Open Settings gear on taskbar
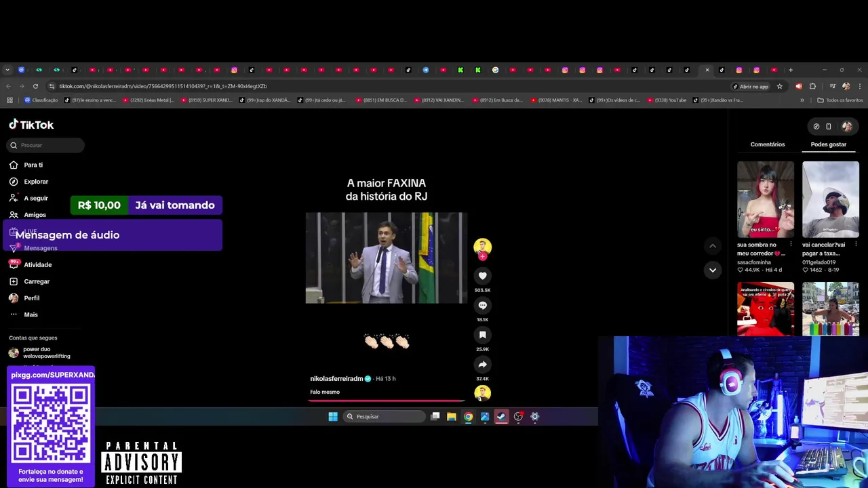Screen dimensions: 868x488 click(534, 417)
